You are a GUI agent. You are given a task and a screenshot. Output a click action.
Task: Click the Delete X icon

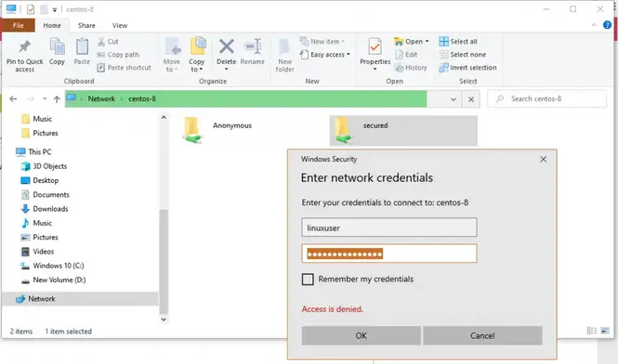pos(226,46)
